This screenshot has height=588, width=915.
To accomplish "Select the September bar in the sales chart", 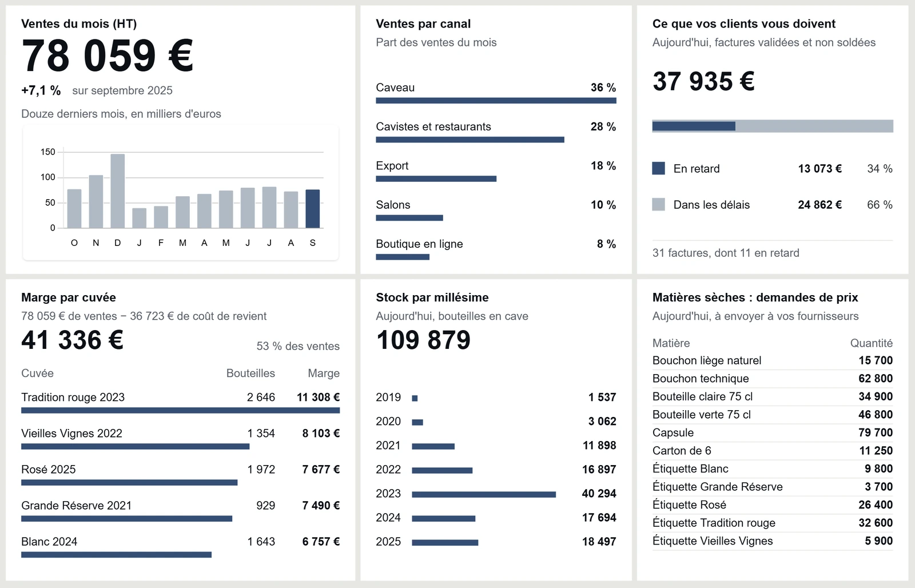I will coord(313,209).
